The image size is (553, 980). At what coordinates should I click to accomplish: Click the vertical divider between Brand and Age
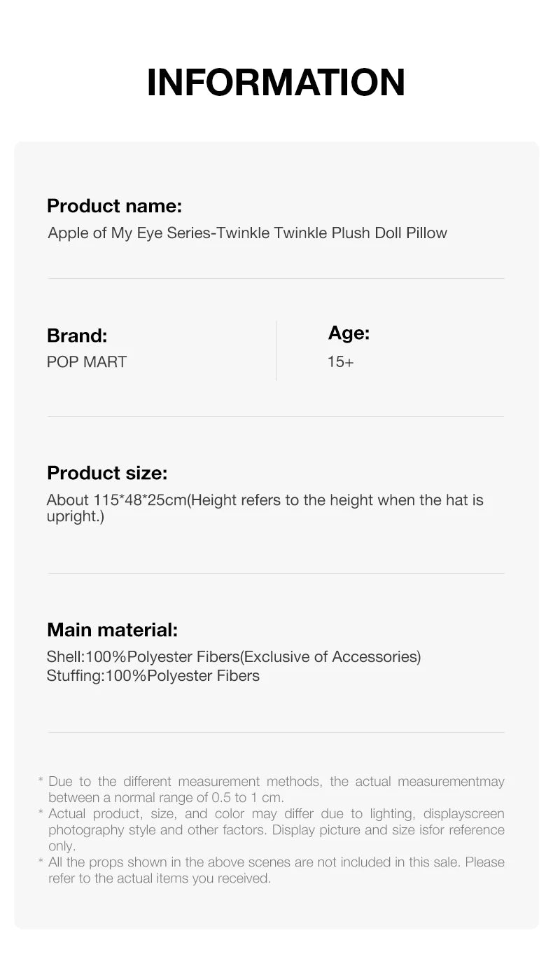point(276,350)
